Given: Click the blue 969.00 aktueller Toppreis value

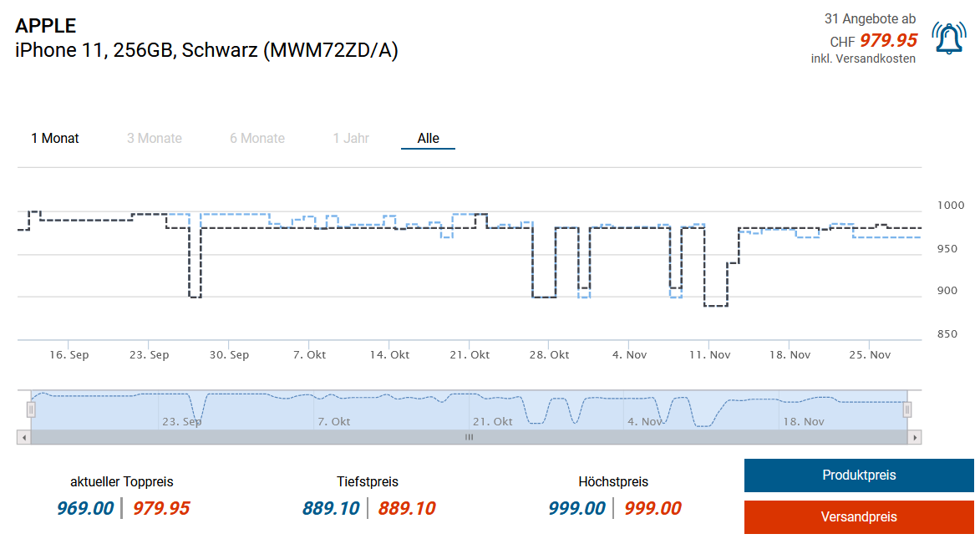Looking at the screenshot, I should [x=85, y=508].
